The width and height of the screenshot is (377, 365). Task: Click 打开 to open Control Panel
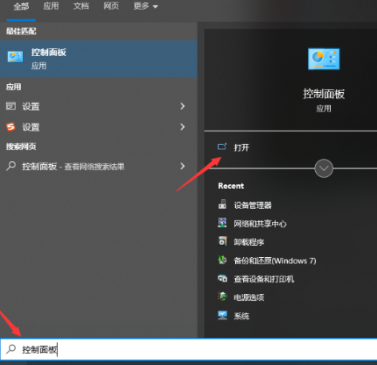(x=241, y=147)
